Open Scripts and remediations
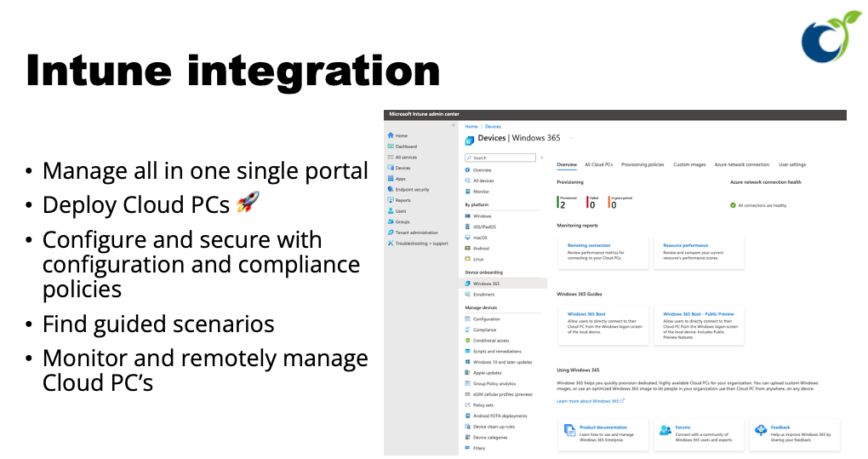The image size is (868, 459). [x=494, y=352]
